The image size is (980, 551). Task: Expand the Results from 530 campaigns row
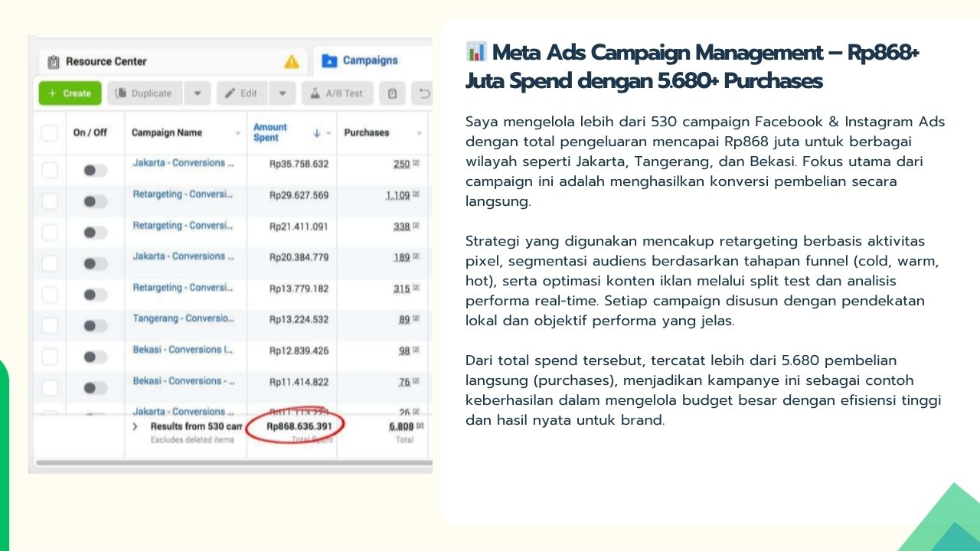click(136, 426)
